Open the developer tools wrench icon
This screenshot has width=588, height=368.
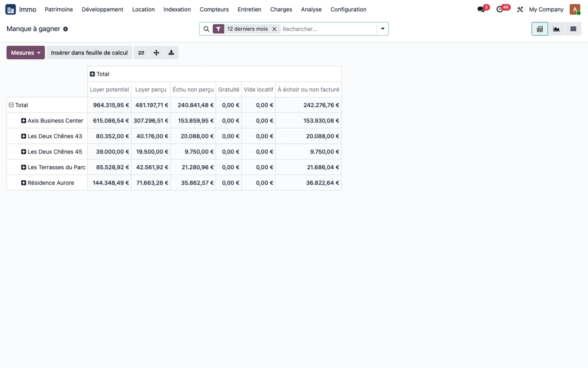point(520,10)
